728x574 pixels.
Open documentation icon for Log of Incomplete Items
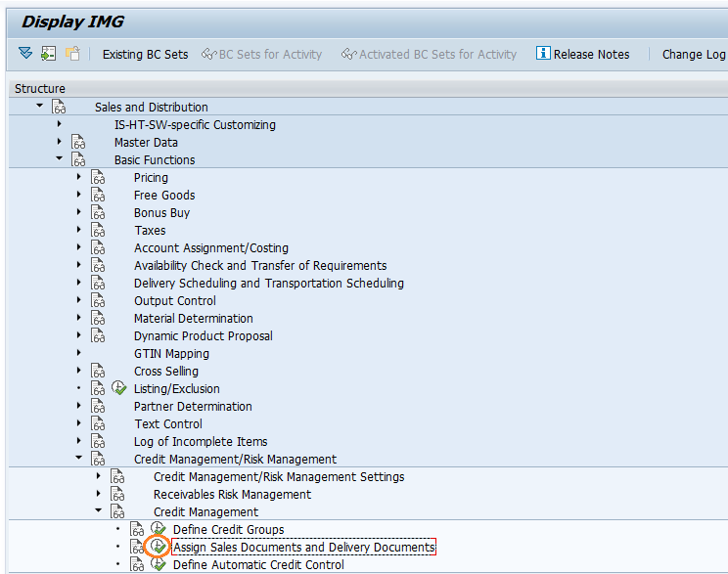coord(98,442)
